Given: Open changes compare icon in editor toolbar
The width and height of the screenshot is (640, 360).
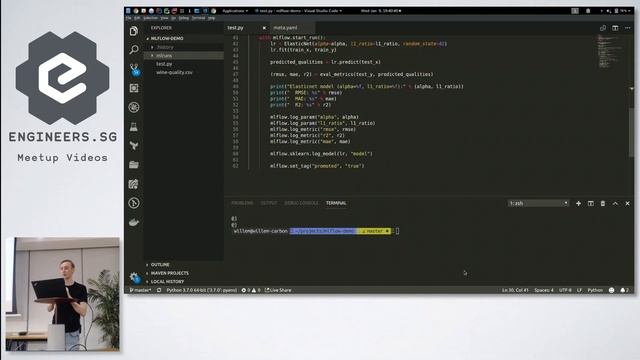Looking at the screenshot, I should pyautogui.click(x=603, y=28).
